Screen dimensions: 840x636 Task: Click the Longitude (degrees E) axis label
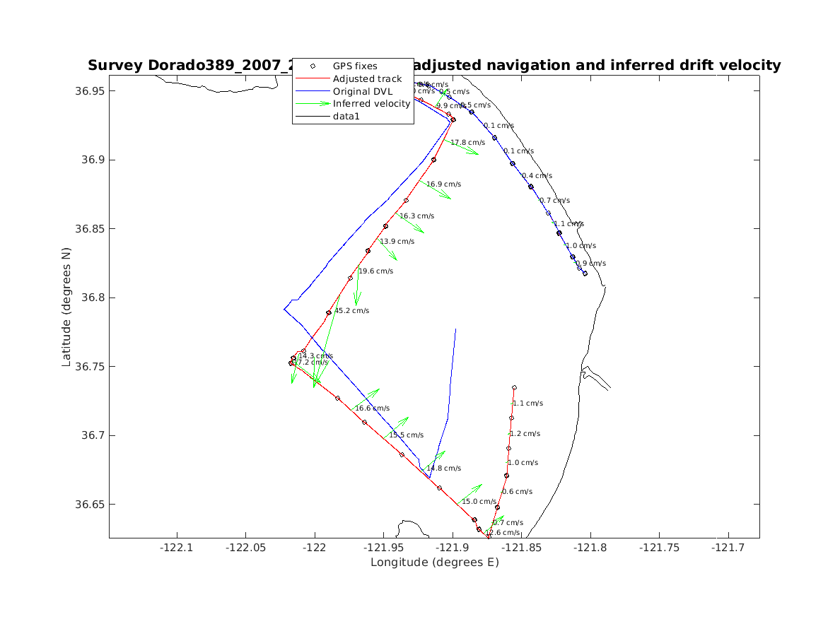[434, 563]
